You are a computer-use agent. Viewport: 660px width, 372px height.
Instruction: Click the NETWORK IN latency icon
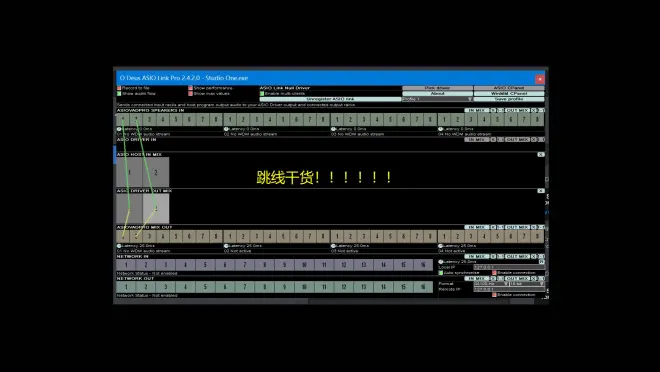(441, 262)
